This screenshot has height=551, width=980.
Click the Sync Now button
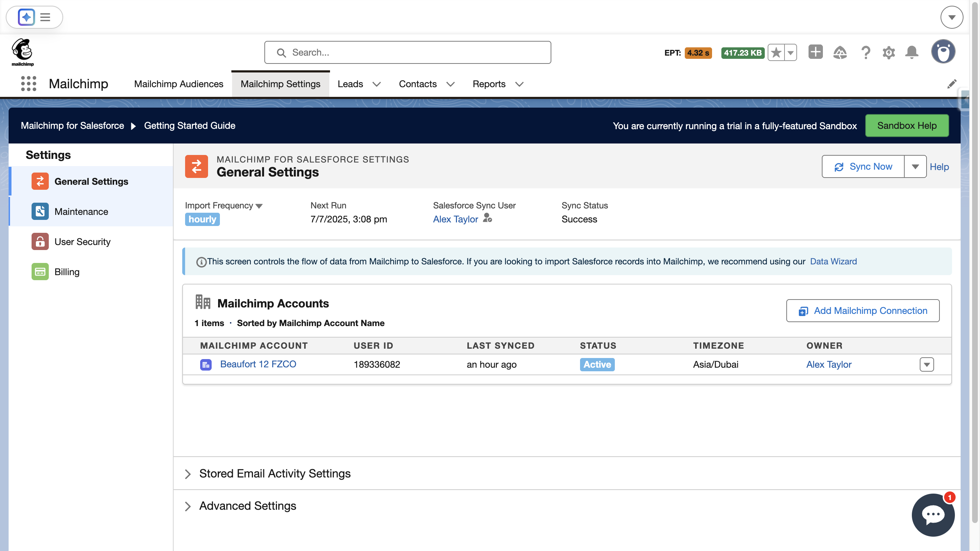[863, 167]
